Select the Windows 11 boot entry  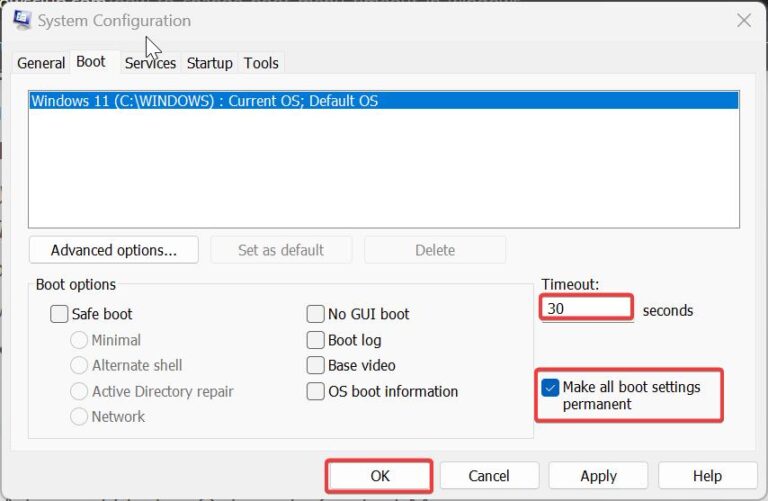[x=204, y=101]
